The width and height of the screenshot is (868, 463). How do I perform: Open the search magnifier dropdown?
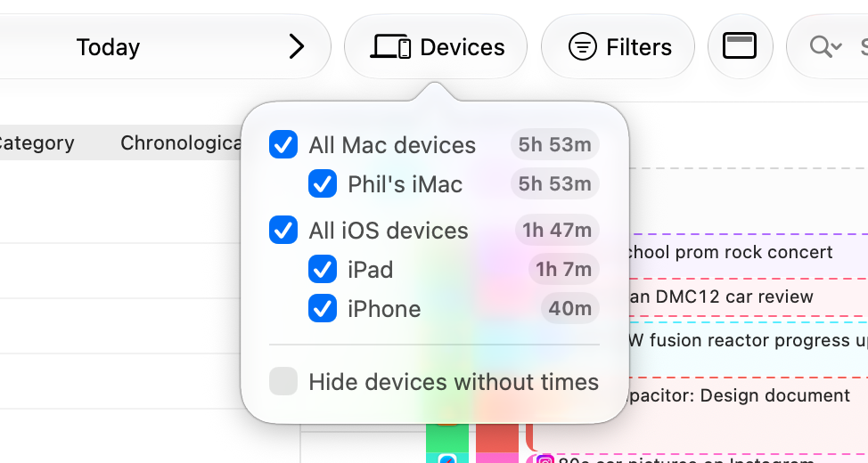[825, 46]
